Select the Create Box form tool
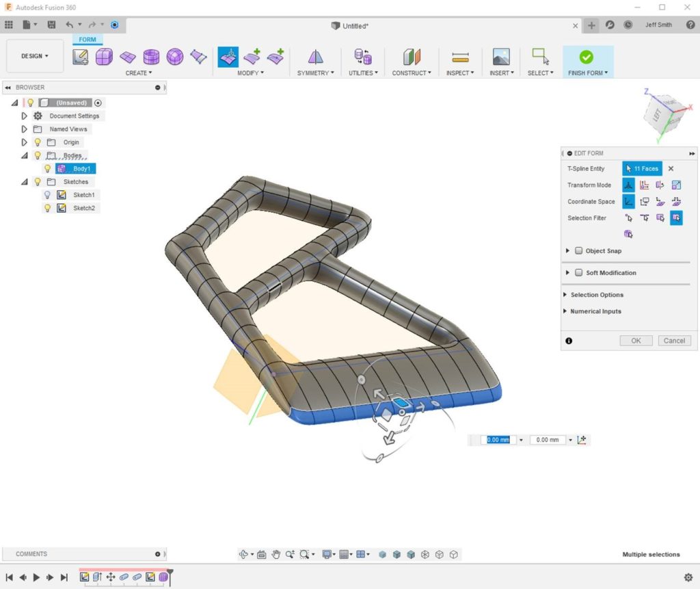This screenshot has width=700, height=589. (104, 57)
